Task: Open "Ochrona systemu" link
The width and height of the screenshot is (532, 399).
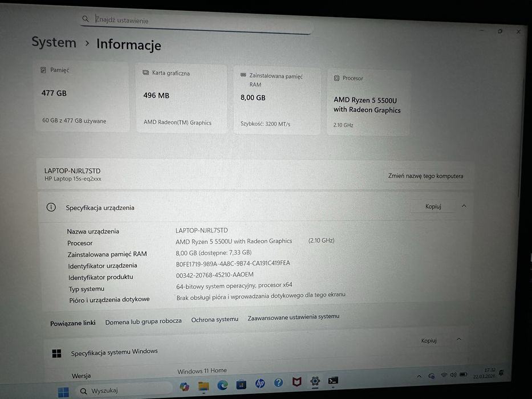Action: [214, 319]
